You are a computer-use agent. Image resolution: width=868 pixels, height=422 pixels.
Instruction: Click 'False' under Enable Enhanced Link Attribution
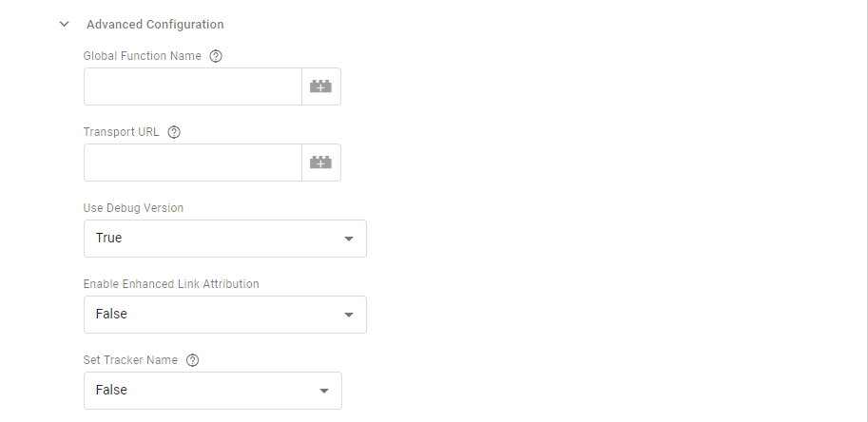point(111,314)
